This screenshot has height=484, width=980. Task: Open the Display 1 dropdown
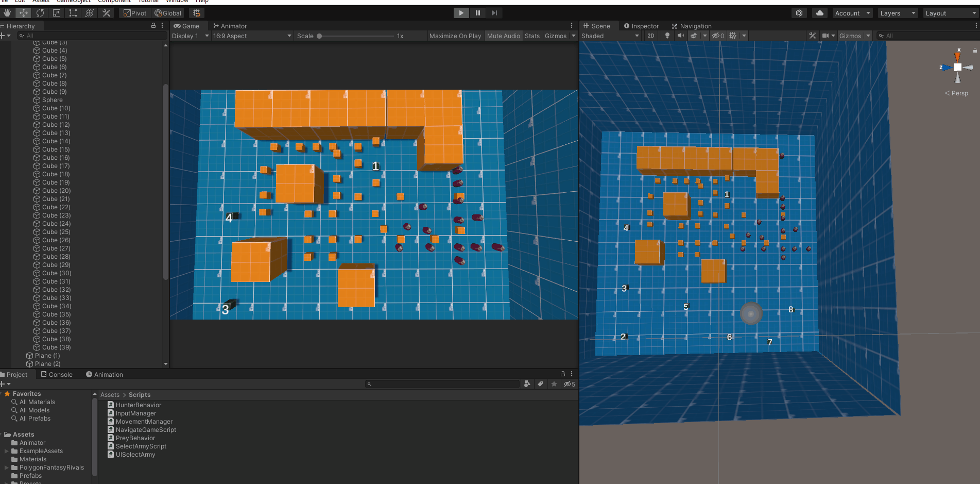tap(190, 36)
